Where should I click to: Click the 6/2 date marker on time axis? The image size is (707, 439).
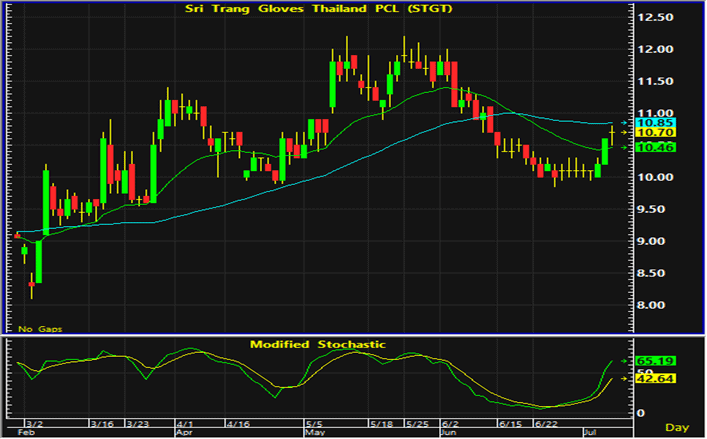pyautogui.click(x=450, y=424)
